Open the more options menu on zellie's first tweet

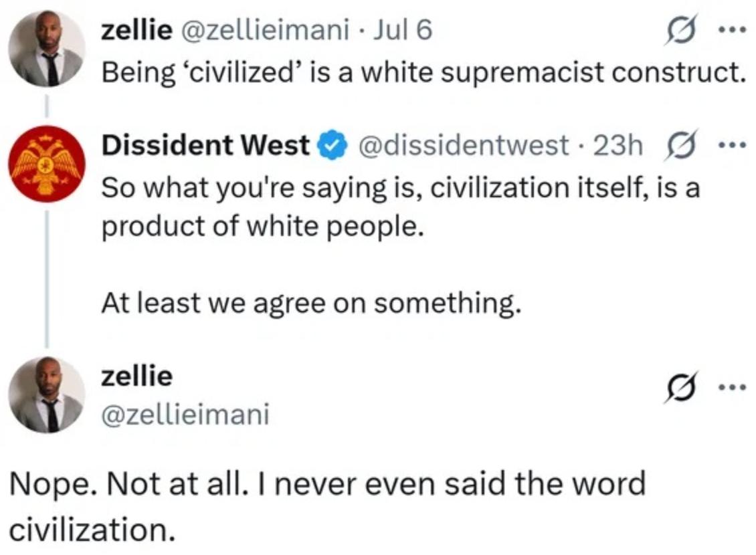point(733,31)
